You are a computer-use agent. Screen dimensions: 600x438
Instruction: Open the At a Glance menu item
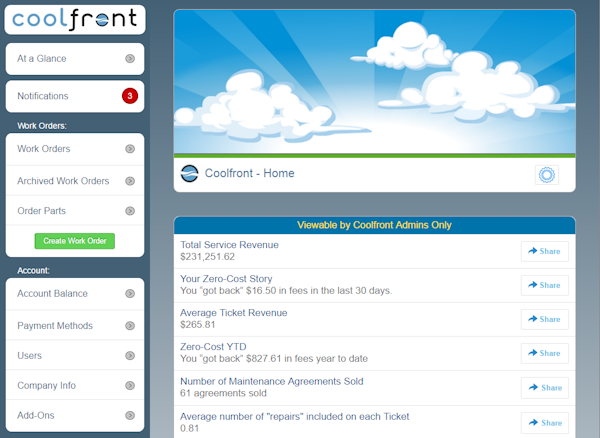point(75,59)
